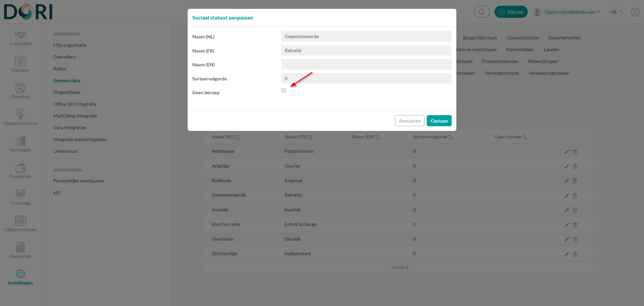The width and height of the screenshot is (644, 306).
Task: Click the Sorteervolgorde input field
Action: (366, 78)
